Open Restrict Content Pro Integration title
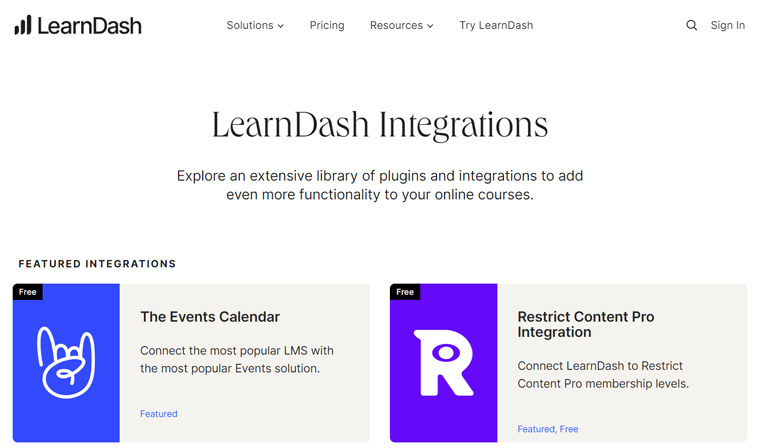Viewport: 760px width, 448px height. (x=586, y=324)
